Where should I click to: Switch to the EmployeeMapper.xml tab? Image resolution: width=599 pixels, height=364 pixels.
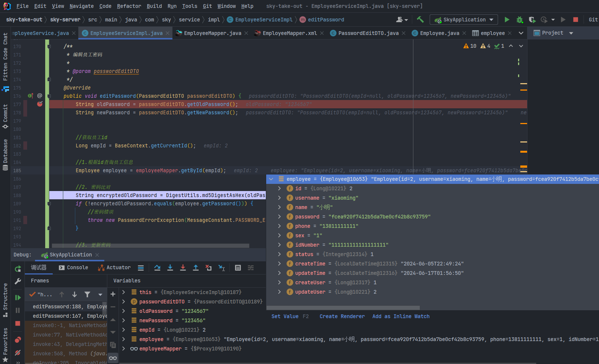[x=290, y=33]
